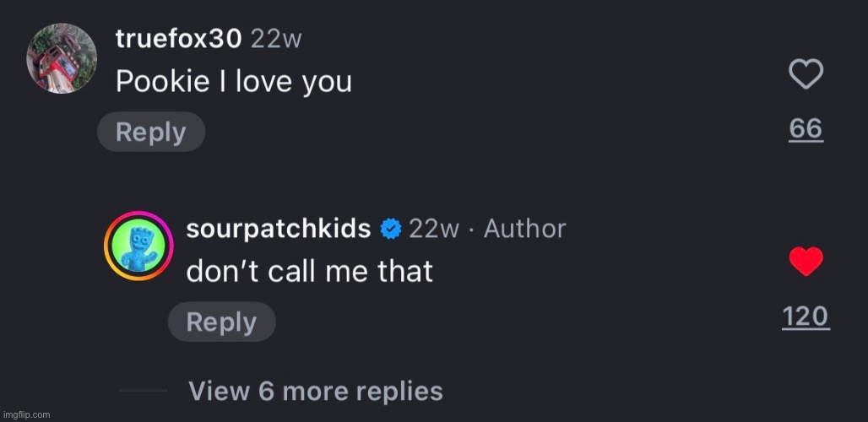Select the "don't call me that" reply text
The width and height of the screenshot is (868, 422).
[309, 271]
